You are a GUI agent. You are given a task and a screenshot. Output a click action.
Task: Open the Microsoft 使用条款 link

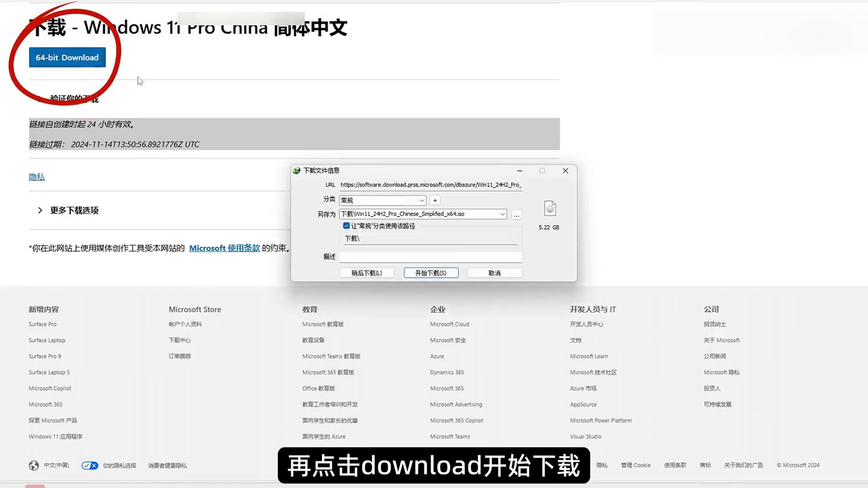224,248
